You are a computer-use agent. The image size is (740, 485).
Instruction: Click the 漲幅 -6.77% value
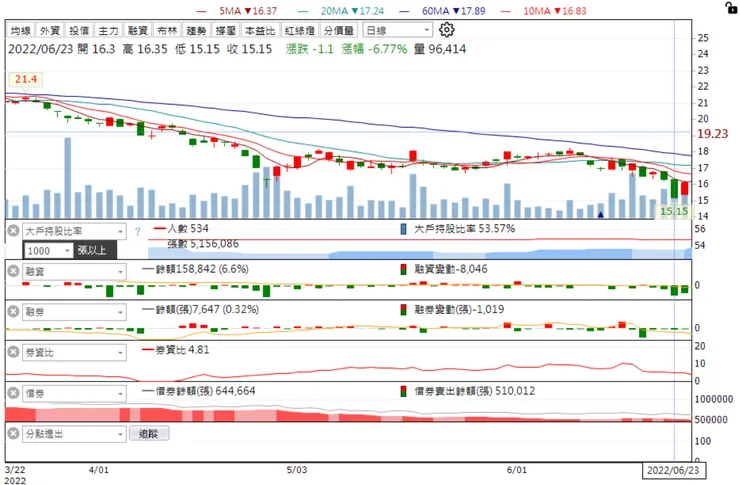[374, 49]
